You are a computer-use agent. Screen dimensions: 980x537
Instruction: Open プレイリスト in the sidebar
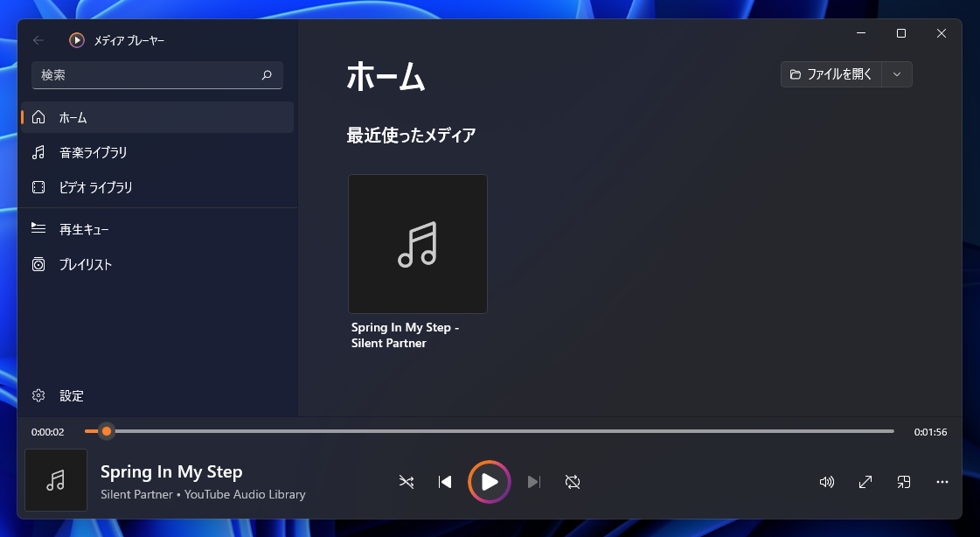tap(157, 264)
